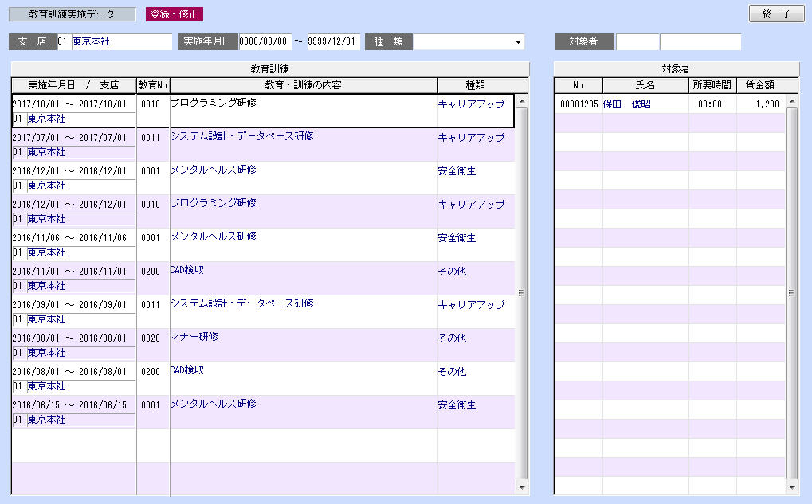Select システム設計・データベース研修 in the 2016/09/01 row
812x504 pixels.
point(241,303)
